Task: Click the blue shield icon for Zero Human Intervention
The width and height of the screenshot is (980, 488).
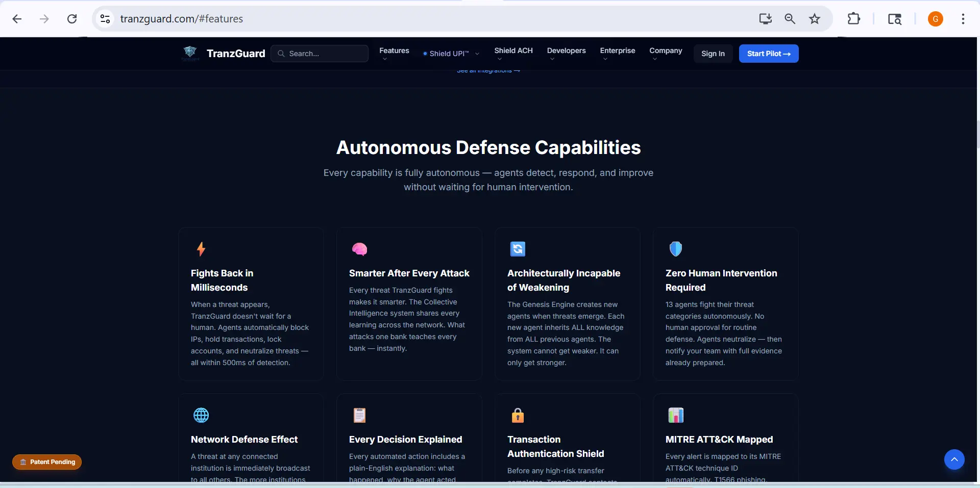Action: point(676,249)
